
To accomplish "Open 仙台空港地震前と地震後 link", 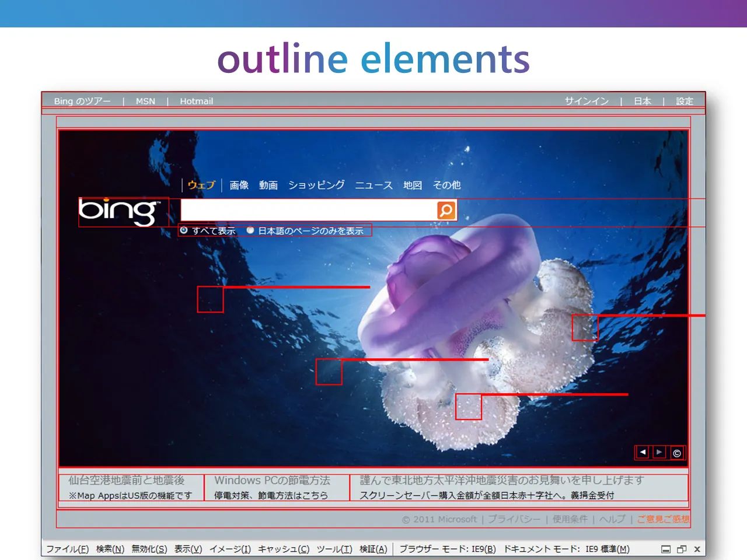I will [x=126, y=480].
